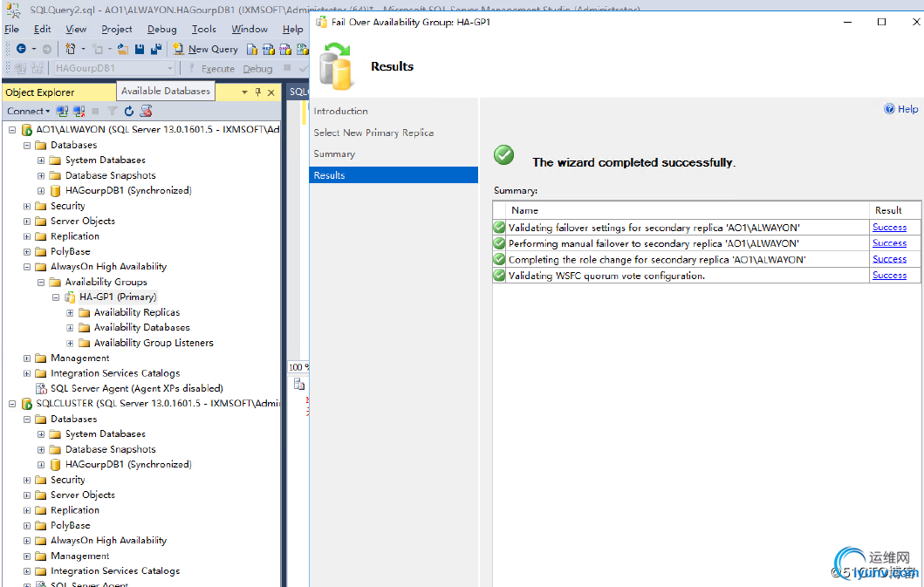Select HAGourpDB1 (Synchronized) under SQLCLUSTER
This screenshot has width=924, height=587.
(128, 464)
